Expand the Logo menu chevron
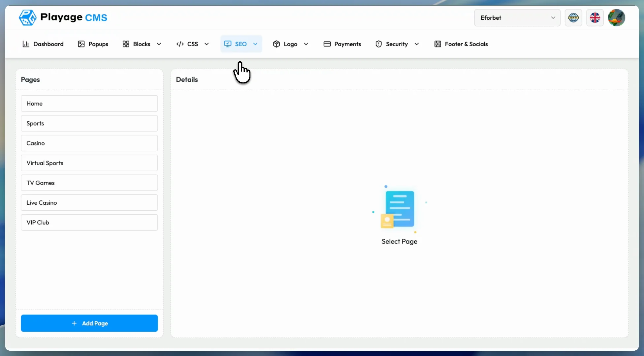The height and width of the screenshot is (356, 644). 306,44
